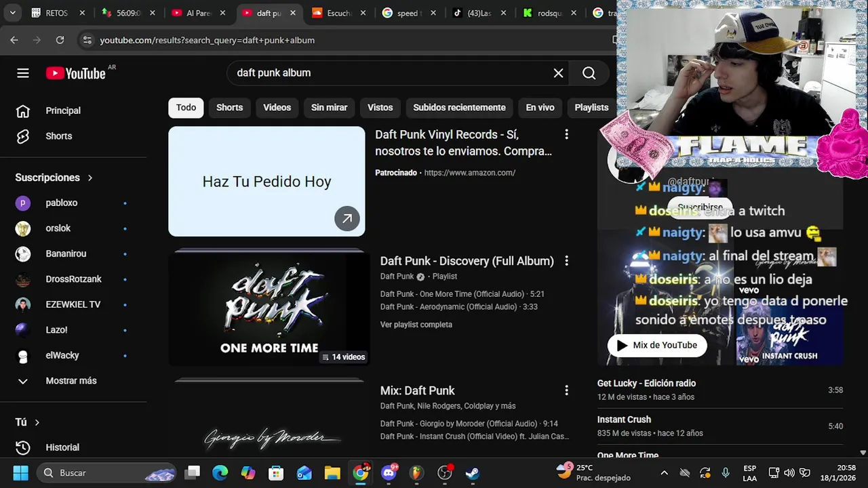Click the magnifier search button
The height and width of the screenshot is (488, 868).
589,73
